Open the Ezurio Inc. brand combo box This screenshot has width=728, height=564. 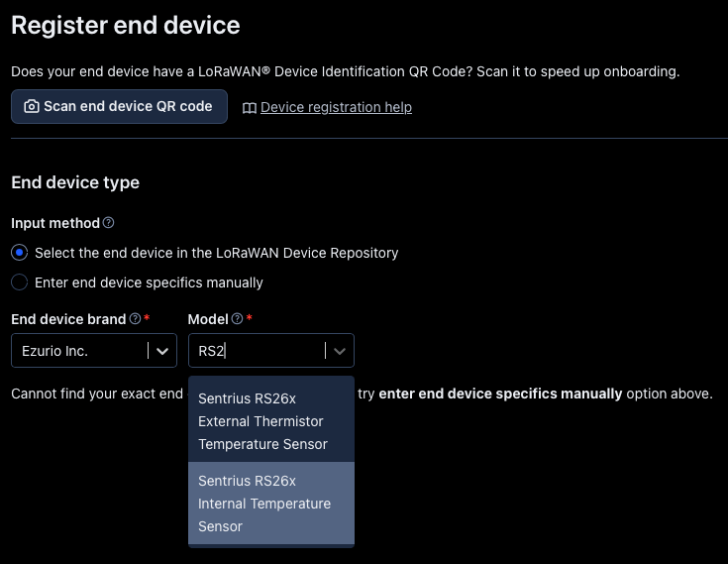pyautogui.click(x=79, y=350)
